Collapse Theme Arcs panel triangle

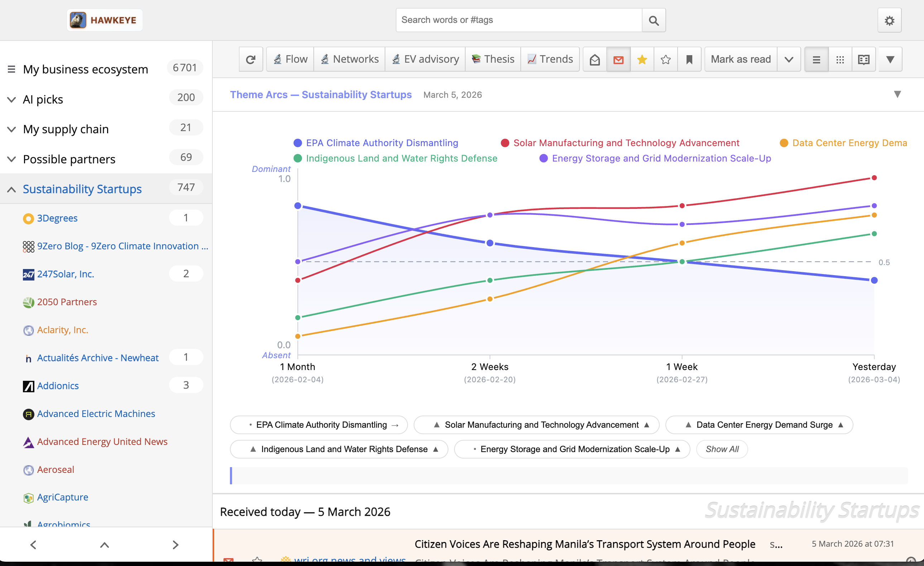pyautogui.click(x=897, y=94)
